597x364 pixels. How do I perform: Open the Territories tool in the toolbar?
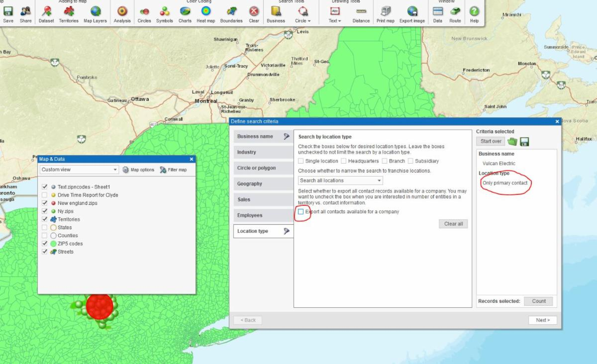click(69, 14)
